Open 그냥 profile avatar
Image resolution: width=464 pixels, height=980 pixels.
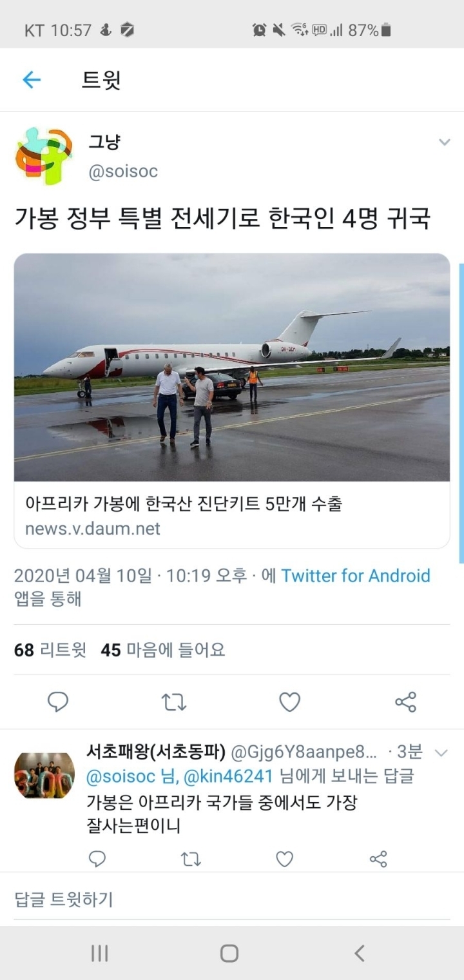coord(44,156)
